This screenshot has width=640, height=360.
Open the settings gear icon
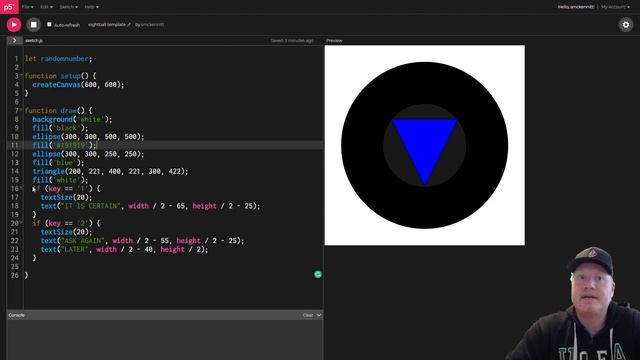(625, 25)
